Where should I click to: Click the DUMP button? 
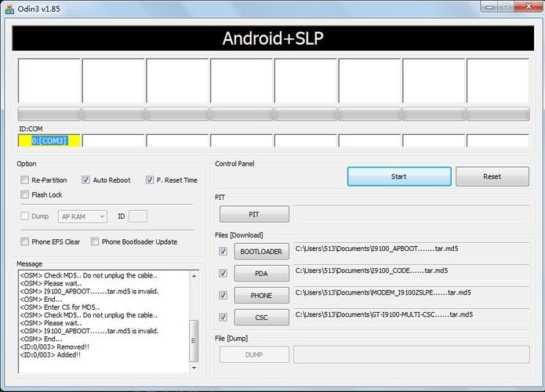tap(254, 355)
